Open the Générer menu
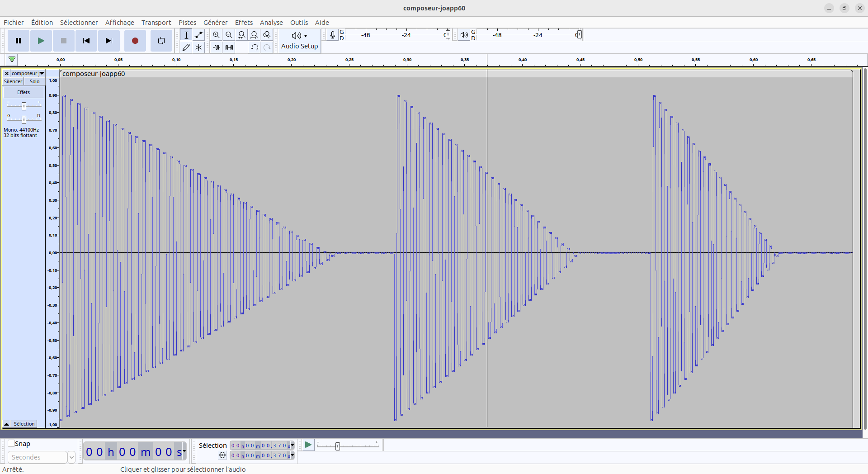Viewport: 868px width, 474px height. click(215, 23)
